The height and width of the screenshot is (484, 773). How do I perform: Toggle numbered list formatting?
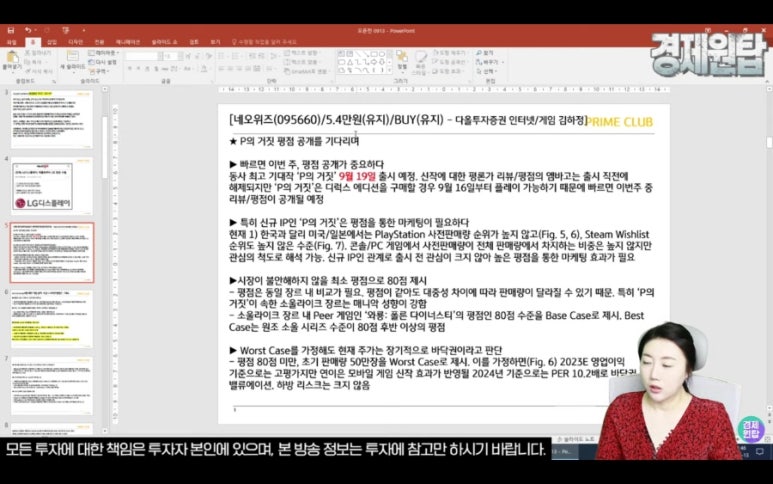pos(235,56)
